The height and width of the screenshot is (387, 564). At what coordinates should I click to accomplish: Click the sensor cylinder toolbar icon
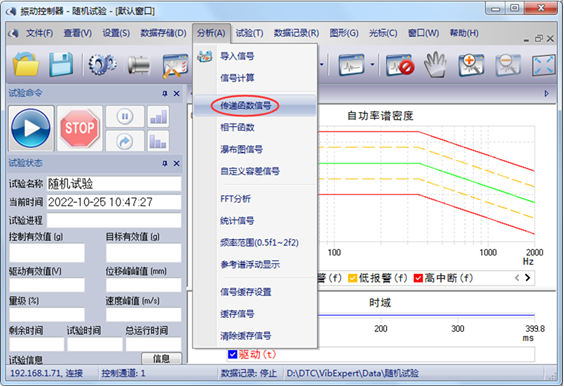pos(139,65)
